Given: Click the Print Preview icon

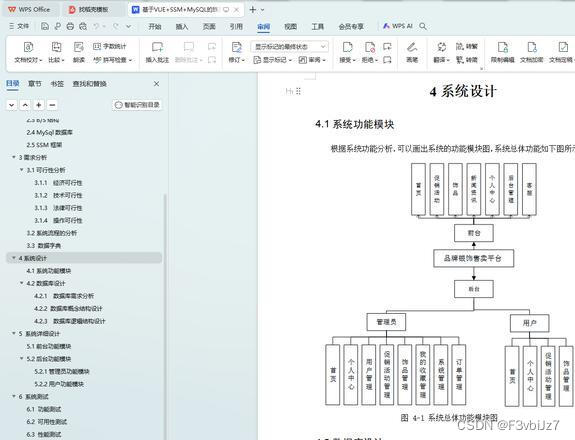Looking at the screenshot, I should click(83, 26).
